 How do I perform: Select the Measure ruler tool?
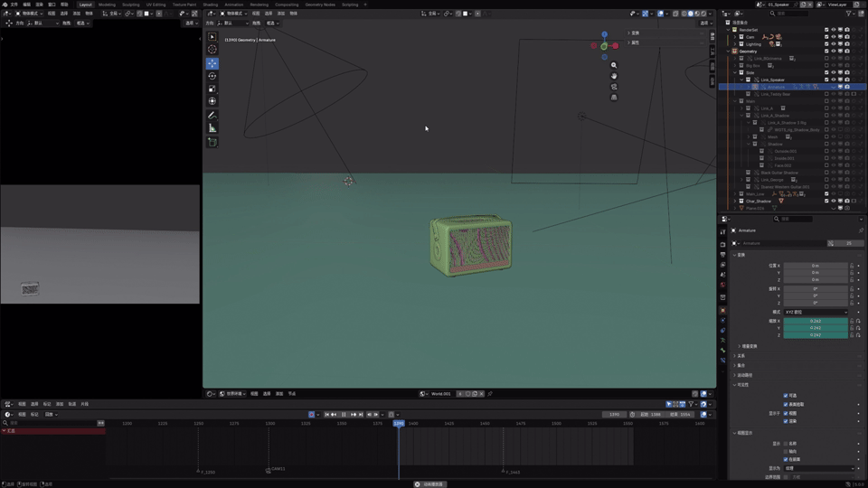tap(212, 128)
